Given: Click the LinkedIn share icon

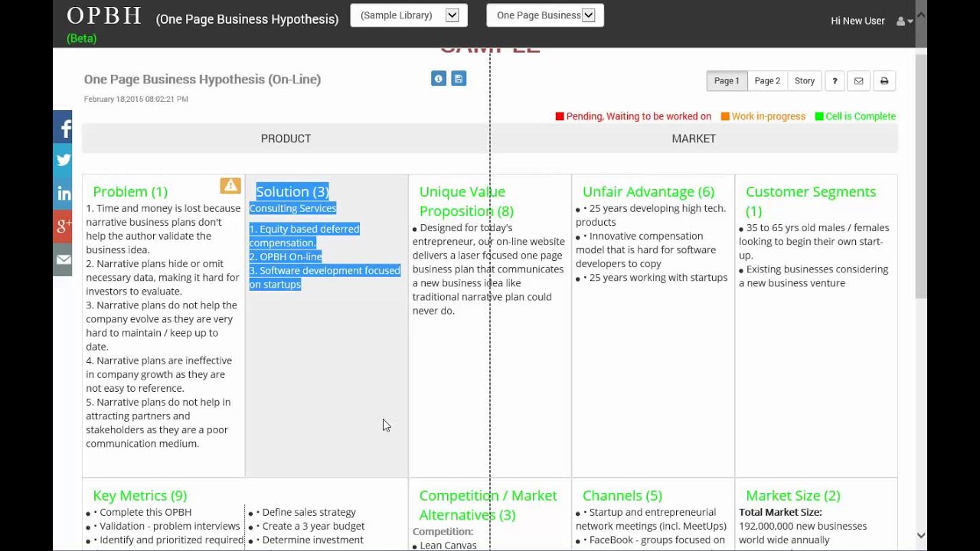Looking at the screenshot, I should pos(64,194).
